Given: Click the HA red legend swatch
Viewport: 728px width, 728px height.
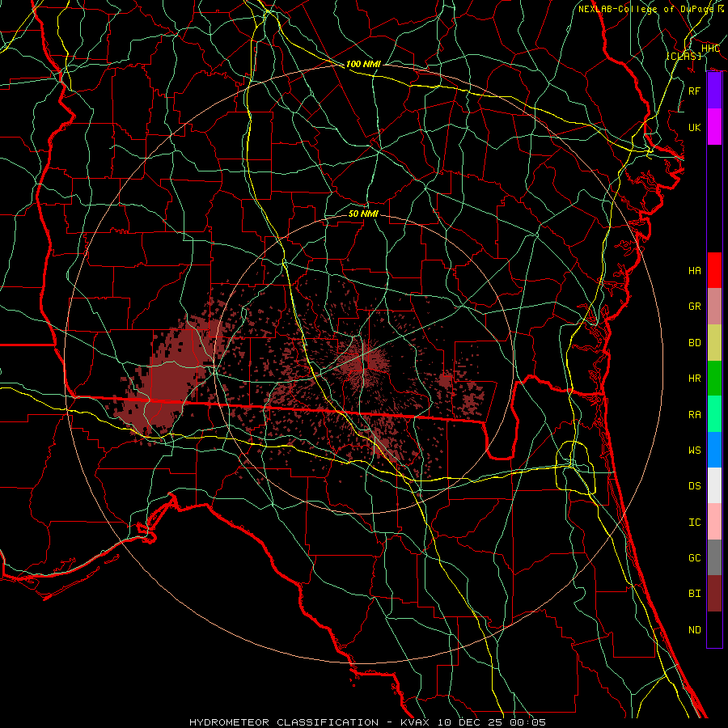Looking at the screenshot, I should (714, 270).
